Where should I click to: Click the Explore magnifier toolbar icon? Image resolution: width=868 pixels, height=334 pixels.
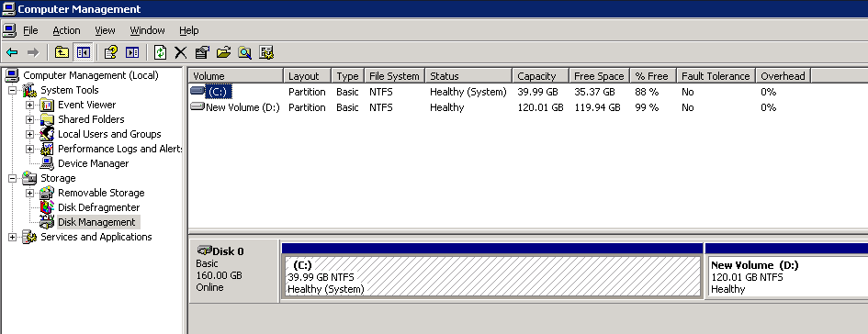(244, 52)
